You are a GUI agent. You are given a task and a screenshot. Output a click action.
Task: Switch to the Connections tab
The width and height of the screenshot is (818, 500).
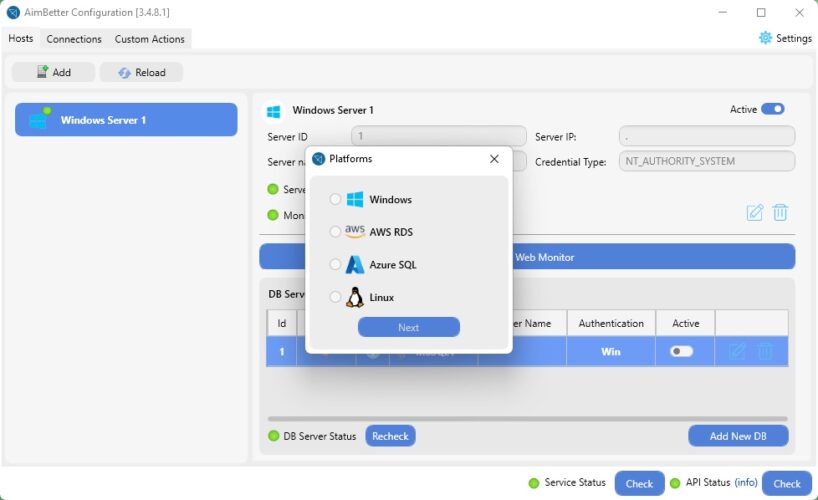(x=74, y=39)
